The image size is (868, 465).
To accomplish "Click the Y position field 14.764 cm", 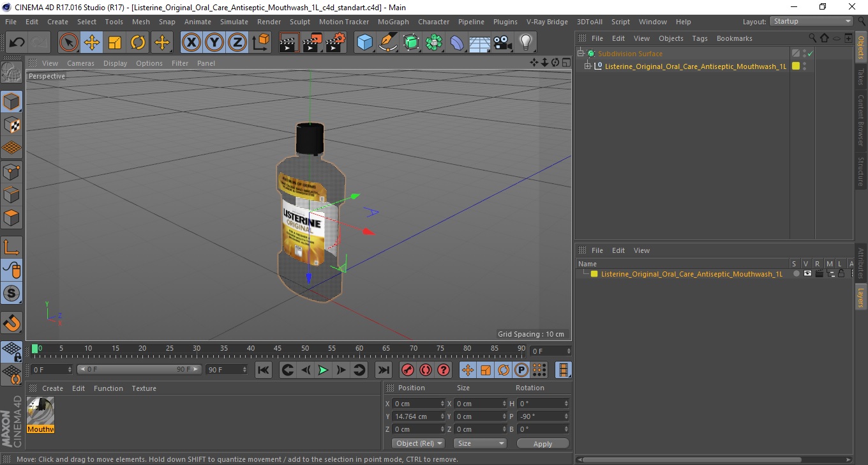I will [x=419, y=416].
